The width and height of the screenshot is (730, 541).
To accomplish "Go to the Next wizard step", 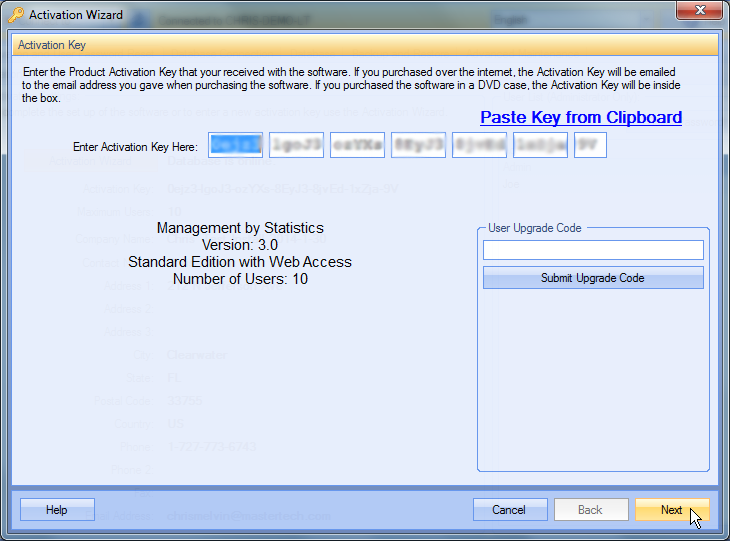I will [672, 510].
